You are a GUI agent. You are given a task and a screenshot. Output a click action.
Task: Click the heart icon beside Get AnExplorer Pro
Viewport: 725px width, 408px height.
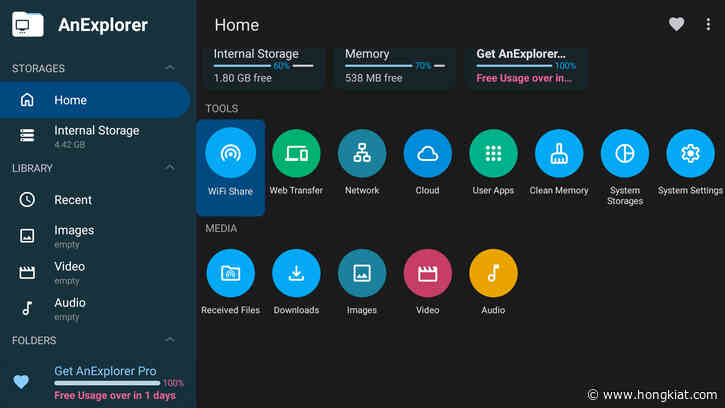click(21, 382)
